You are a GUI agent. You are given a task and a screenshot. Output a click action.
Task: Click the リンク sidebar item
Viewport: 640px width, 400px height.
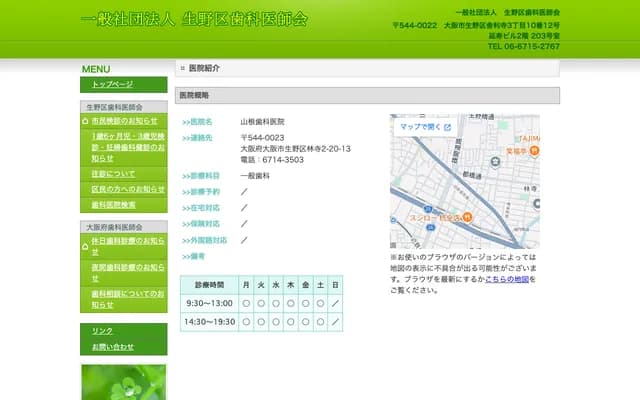coord(103,331)
